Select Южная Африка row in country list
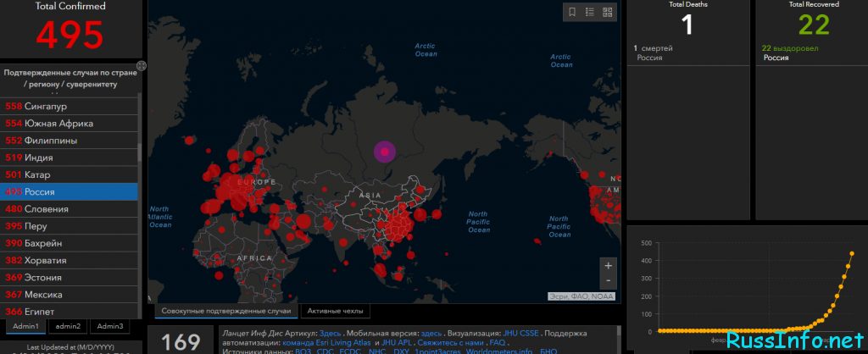The image size is (868, 354). (x=70, y=124)
